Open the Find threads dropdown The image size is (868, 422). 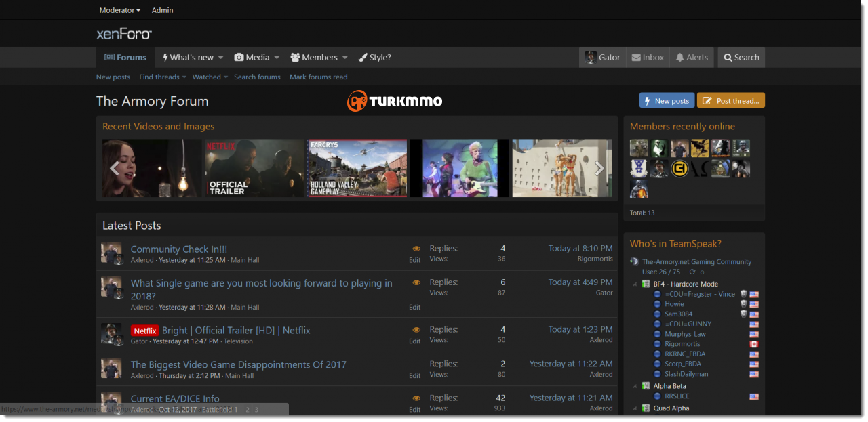point(163,77)
